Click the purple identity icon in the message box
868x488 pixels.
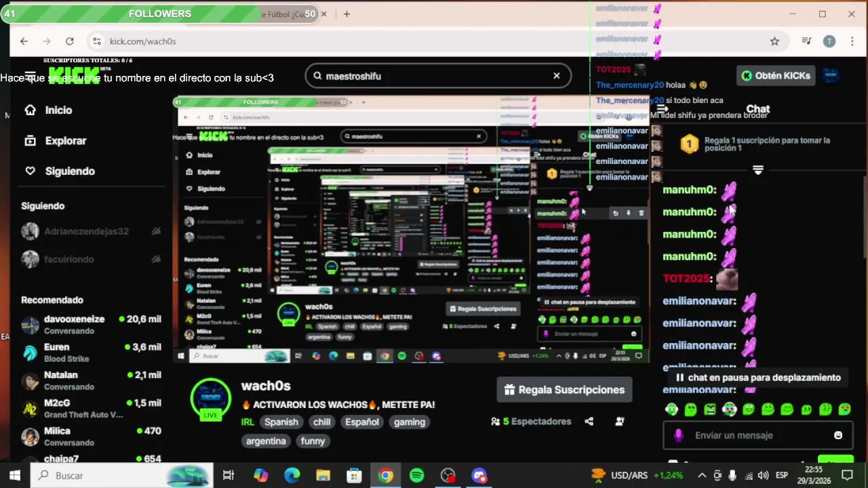[x=678, y=435]
